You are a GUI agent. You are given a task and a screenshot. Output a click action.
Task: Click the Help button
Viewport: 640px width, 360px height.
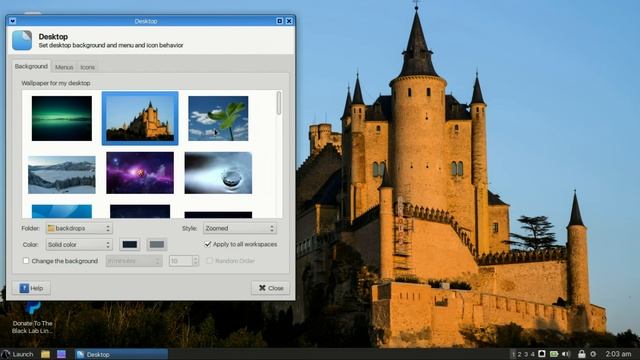click(x=31, y=288)
